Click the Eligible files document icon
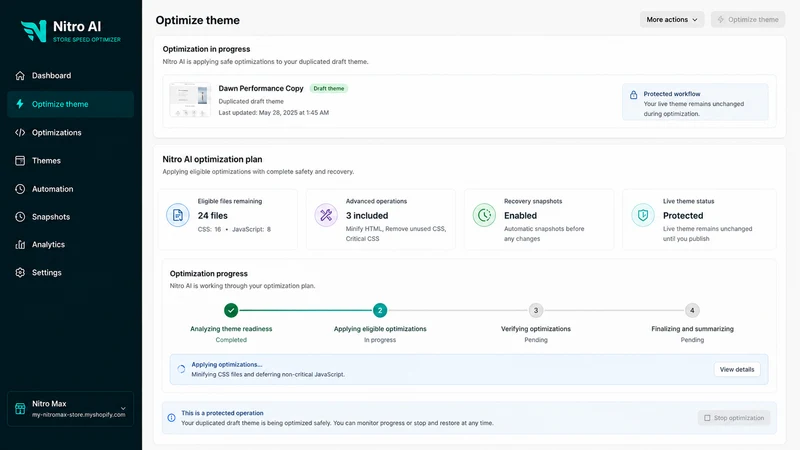Viewport: 800px width, 450px height. [x=178, y=215]
